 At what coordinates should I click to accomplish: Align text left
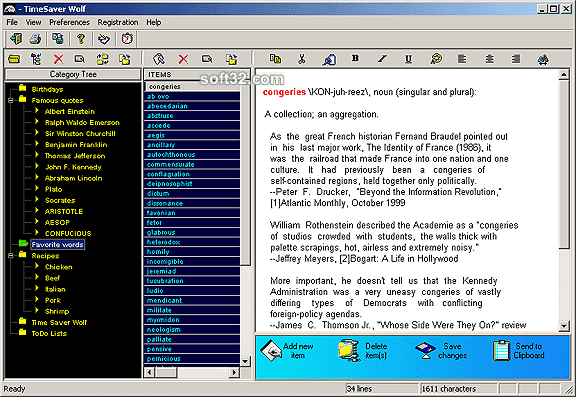(x=462, y=59)
